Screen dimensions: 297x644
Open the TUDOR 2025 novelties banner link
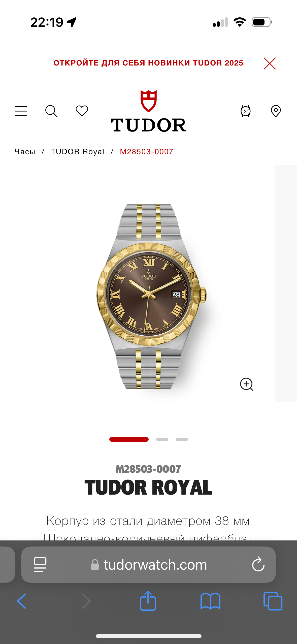(x=148, y=63)
